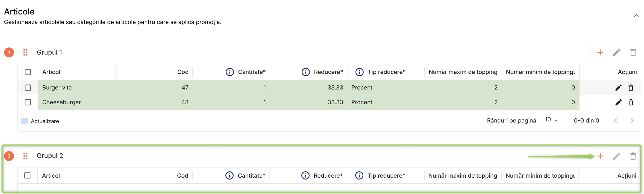Image resolution: width=644 pixels, height=194 pixels.
Task: Click the Burger vita article name
Action: 57,88
